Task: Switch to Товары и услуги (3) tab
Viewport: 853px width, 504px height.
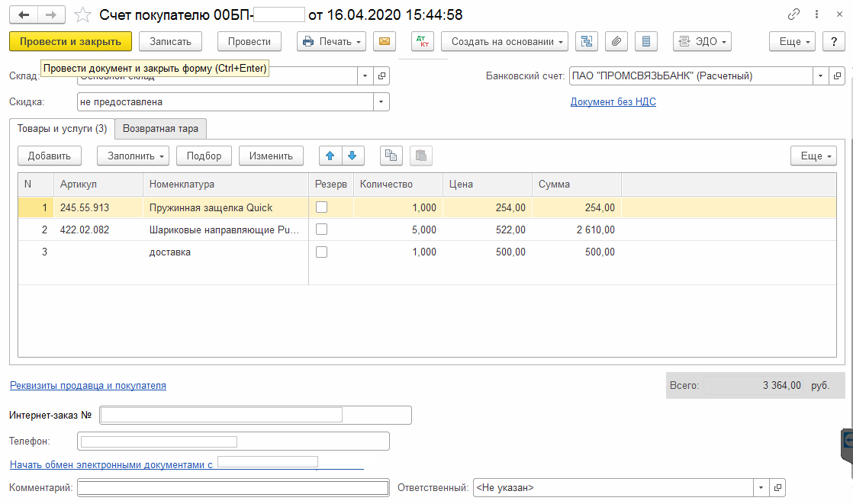Action: [x=62, y=129]
